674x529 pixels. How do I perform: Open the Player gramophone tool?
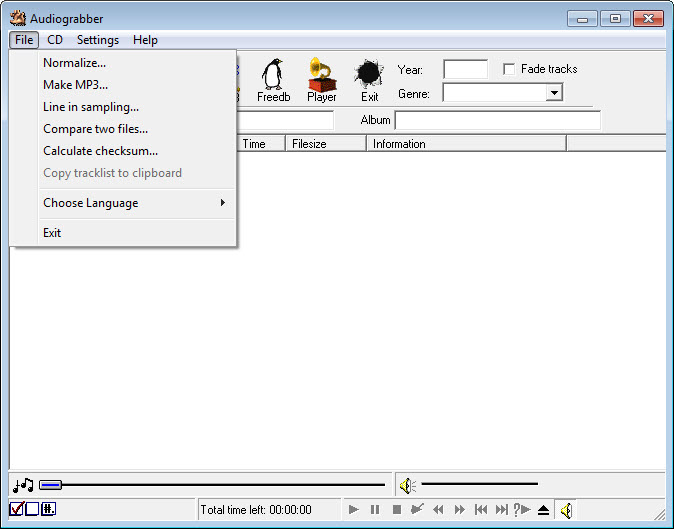pos(322,80)
